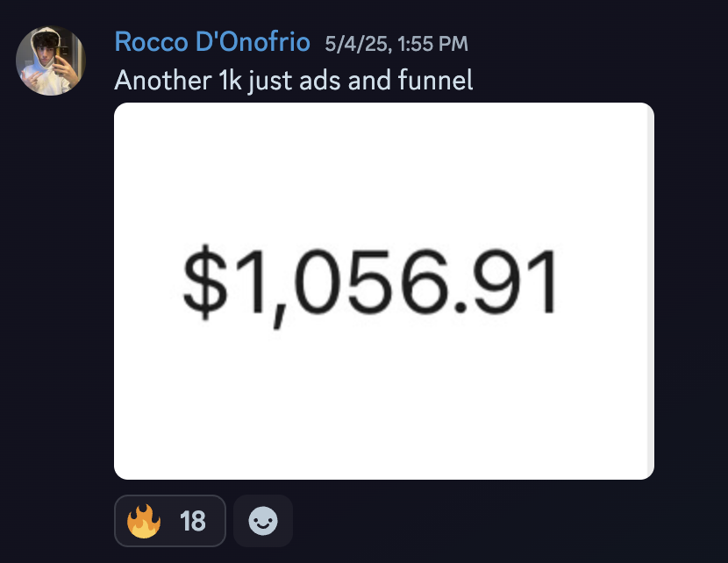Click the flame icon beside the number 18

coord(144,521)
